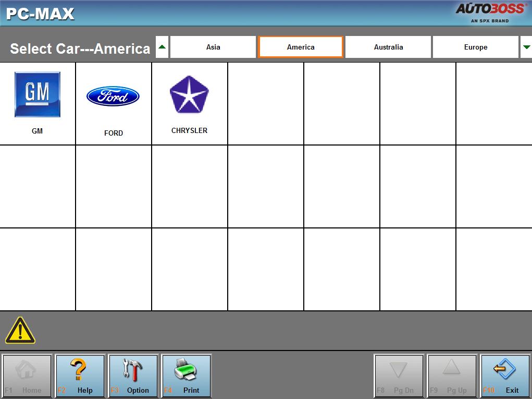Switch to the Asia region tab
The image size is (532, 399).
pyautogui.click(x=213, y=47)
